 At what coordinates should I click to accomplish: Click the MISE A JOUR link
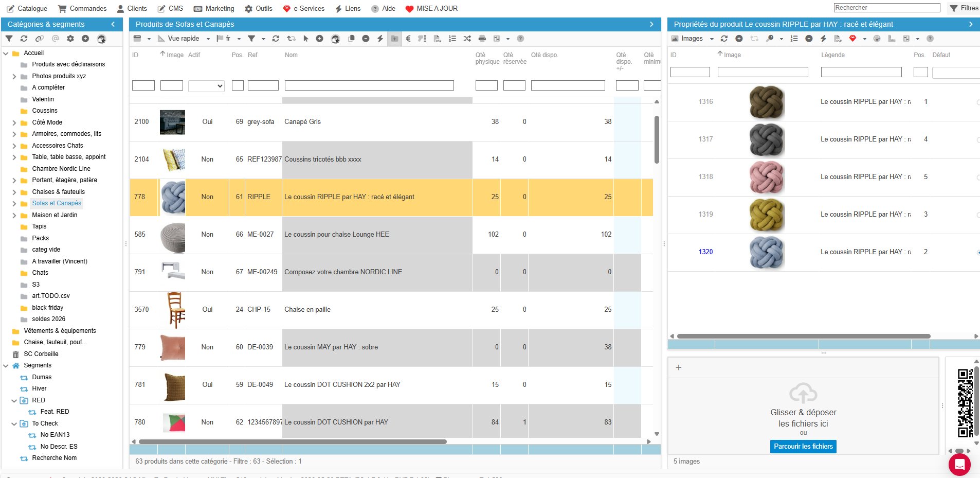(431, 8)
